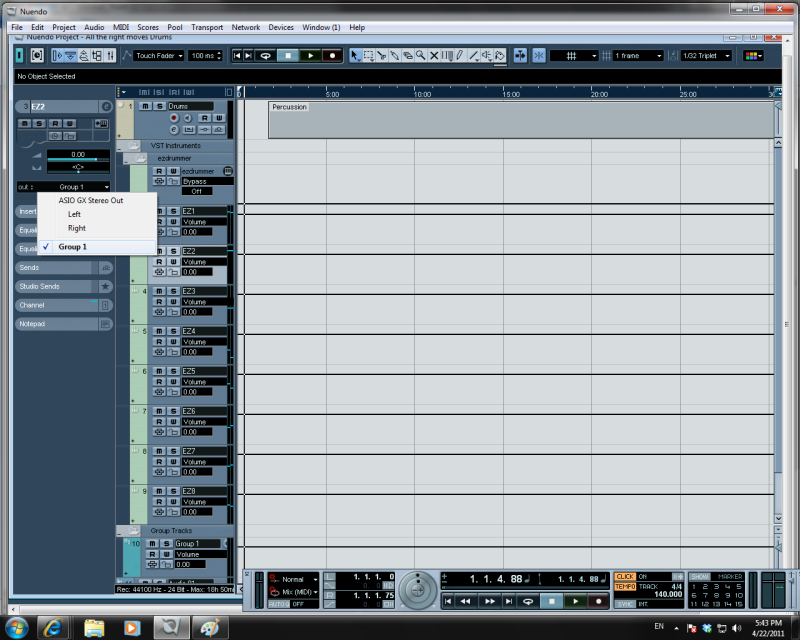Select the Mute X tool
The width and height of the screenshot is (800, 640).
pos(434,56)
